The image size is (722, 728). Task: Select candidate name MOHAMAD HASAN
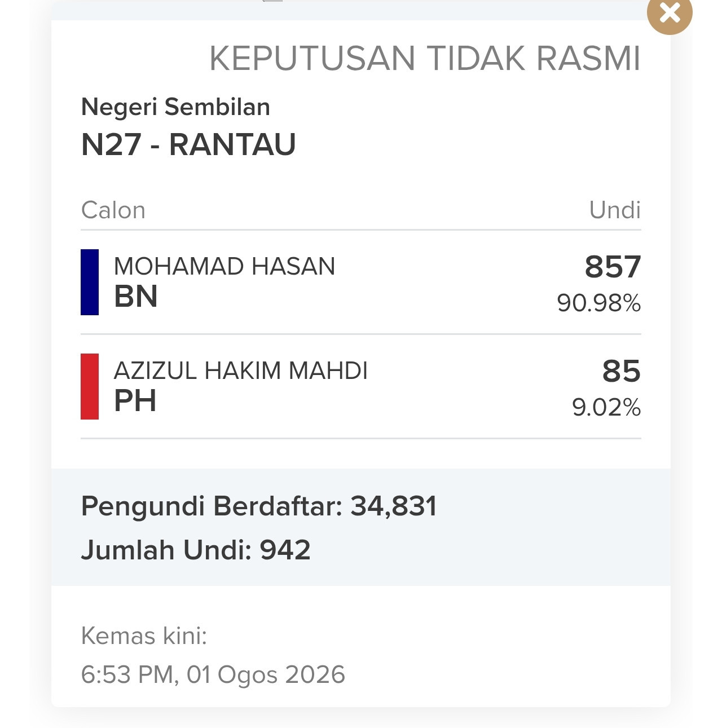[224, 266]
